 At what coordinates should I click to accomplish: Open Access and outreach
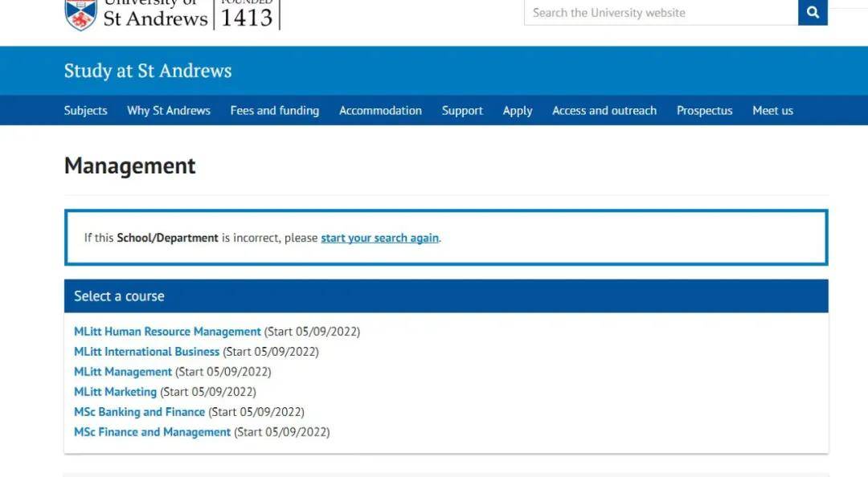point(604,111)
